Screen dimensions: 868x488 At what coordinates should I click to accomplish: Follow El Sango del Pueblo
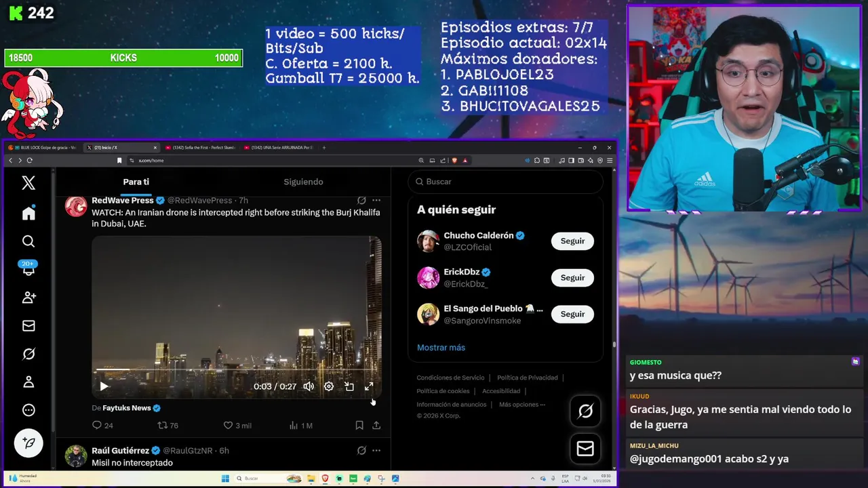[x=572, y=314]
